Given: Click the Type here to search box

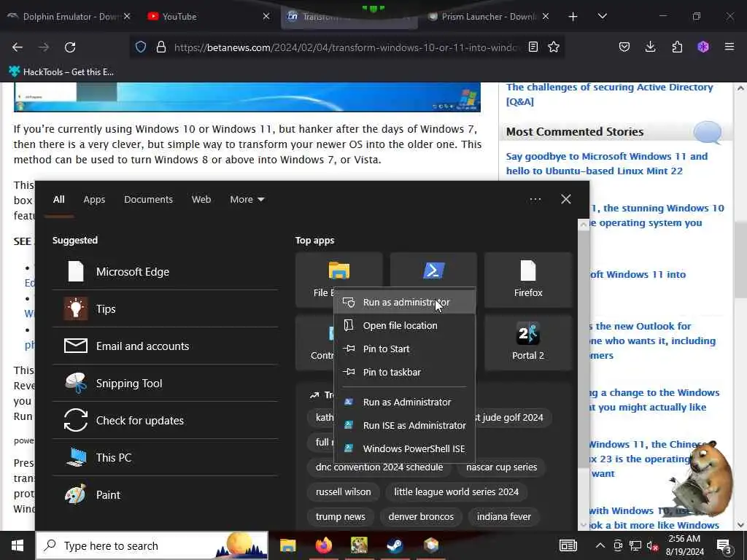Looking at the screenshot, I should [x=152, y=545].
